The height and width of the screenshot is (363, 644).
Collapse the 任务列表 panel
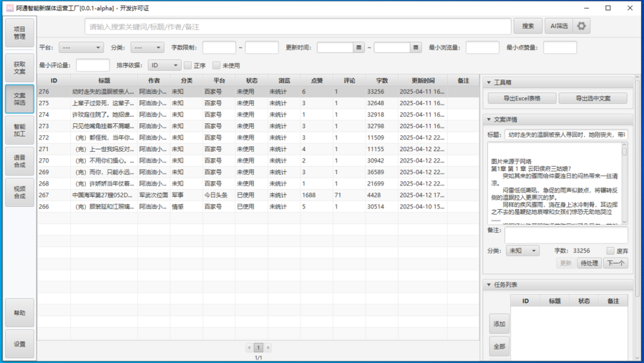pos(489,284)
